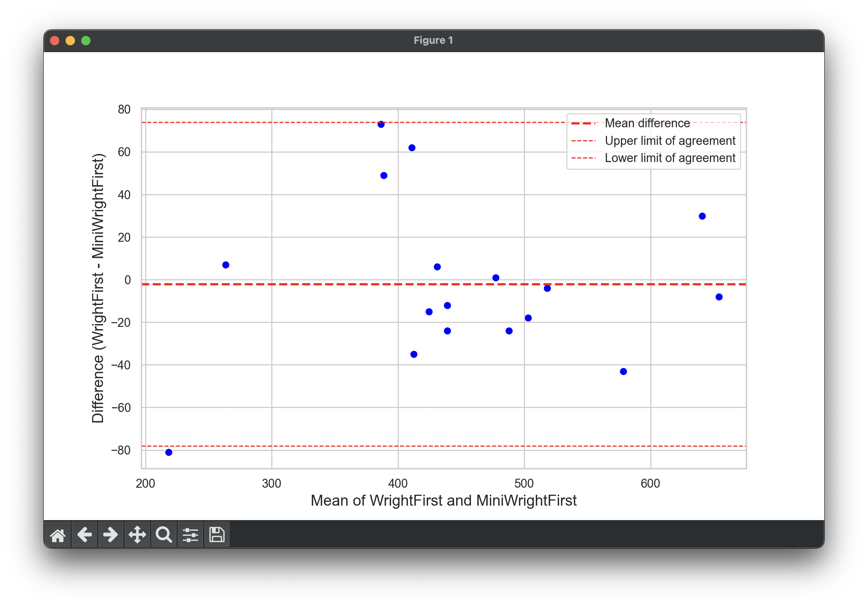
Task: Click the Save figure floppy disk icon
Action: pos(217,535)
